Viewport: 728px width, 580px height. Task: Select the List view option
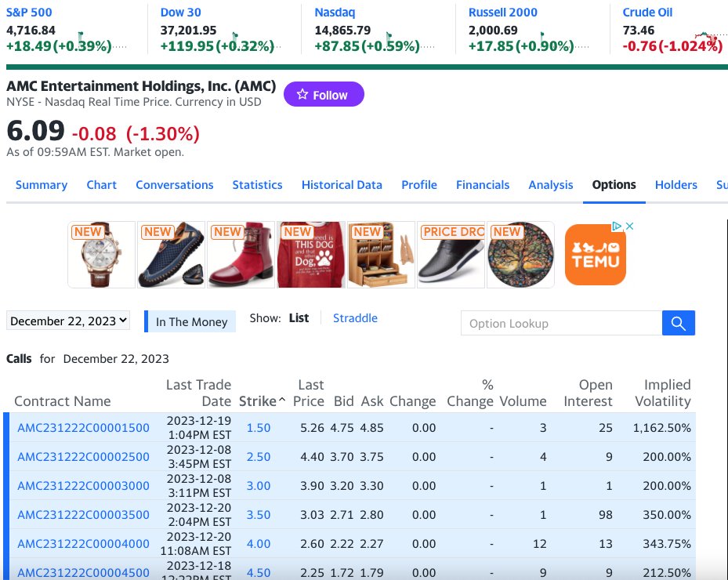coord(299,318)
